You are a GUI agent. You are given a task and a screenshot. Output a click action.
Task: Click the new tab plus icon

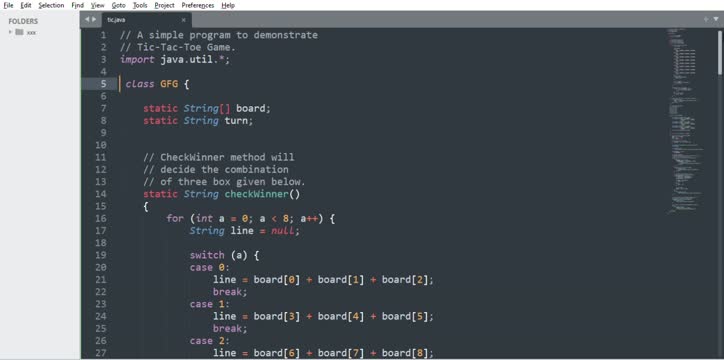706,19
